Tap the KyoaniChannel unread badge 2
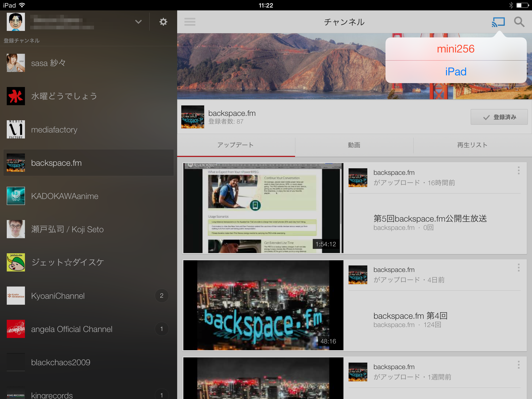Image resolution: width=532 pixels, height=399 pixels. (162, 296)
